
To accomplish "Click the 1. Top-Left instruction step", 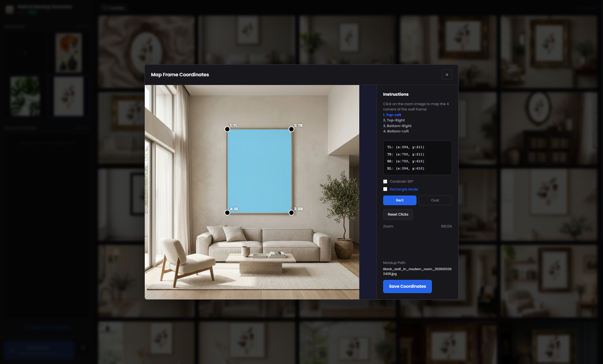I will [x=392, y=115].
